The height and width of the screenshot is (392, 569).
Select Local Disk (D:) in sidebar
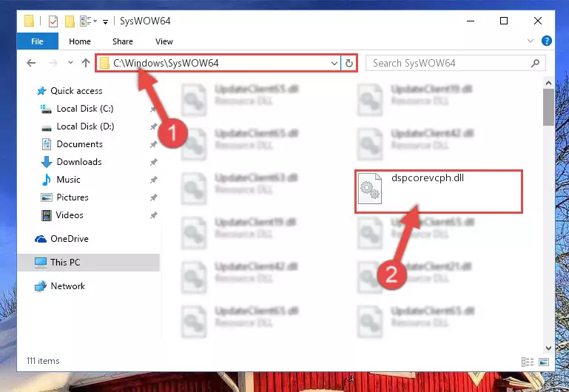(85, 126)
